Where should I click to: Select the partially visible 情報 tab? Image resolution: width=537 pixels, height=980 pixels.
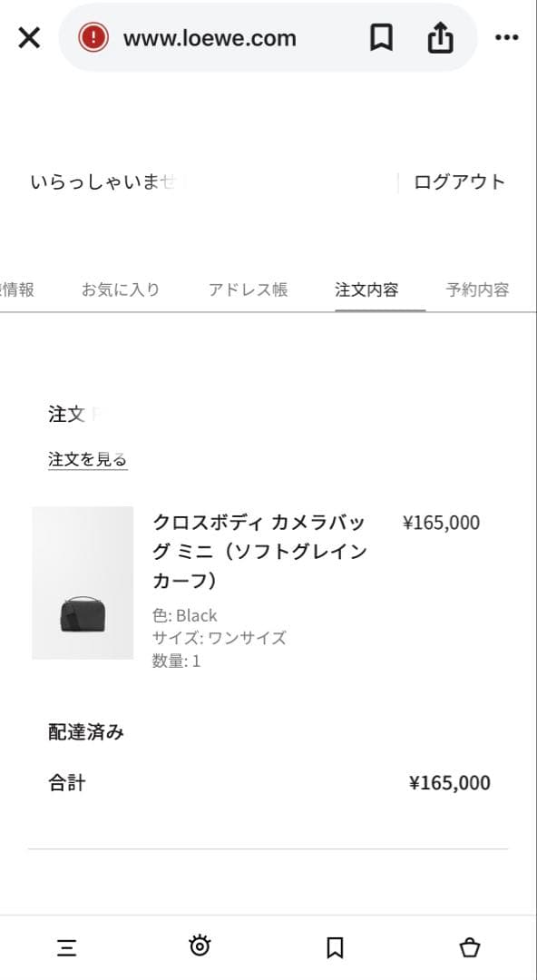(18, 289)
